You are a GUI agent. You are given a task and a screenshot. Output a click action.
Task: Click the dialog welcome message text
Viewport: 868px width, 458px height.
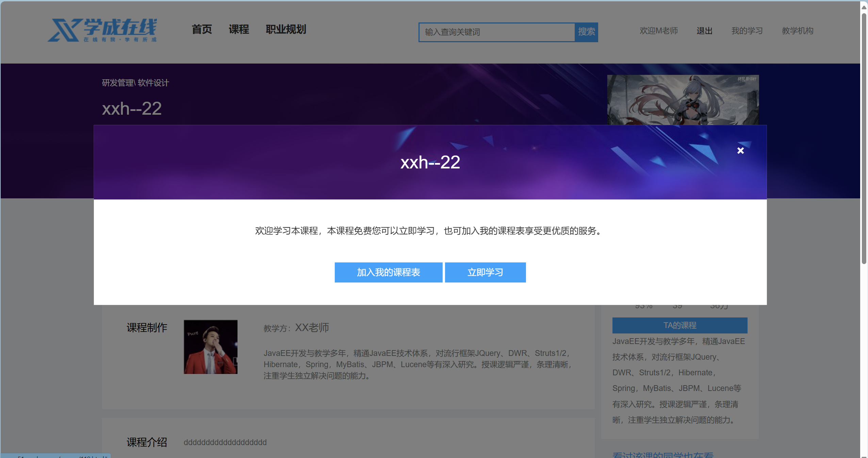(430, 231)
